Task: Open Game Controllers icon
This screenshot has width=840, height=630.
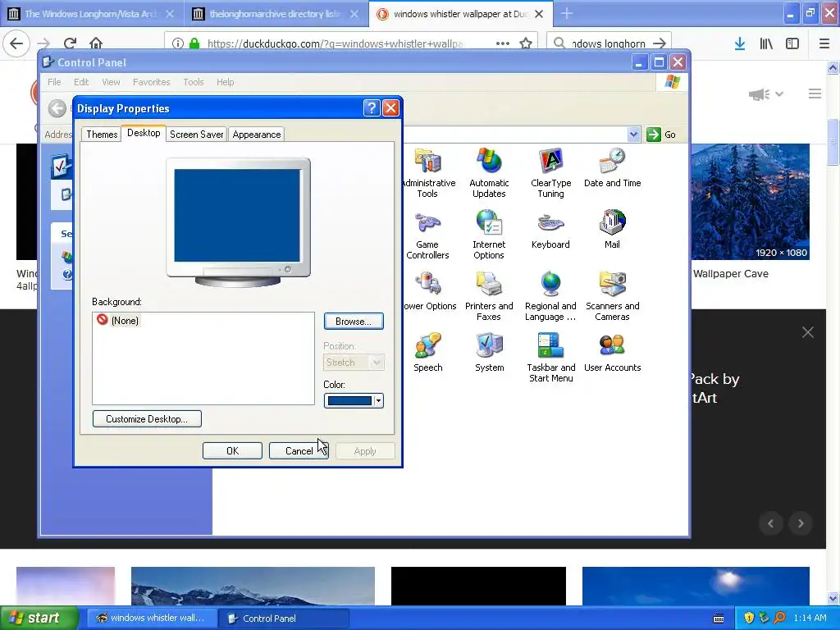Action: coord(427,235)
